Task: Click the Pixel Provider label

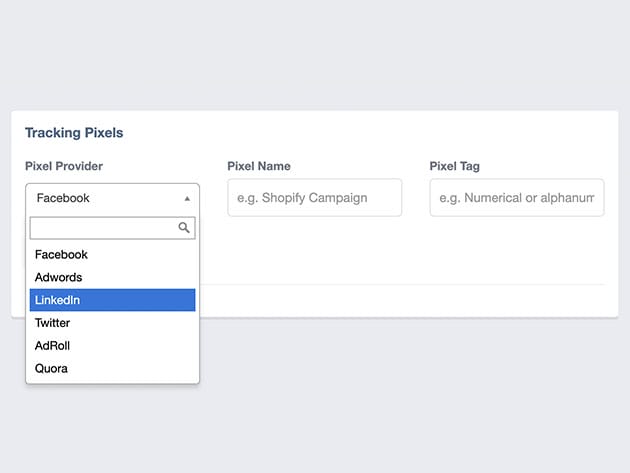Action: [64, 166]
